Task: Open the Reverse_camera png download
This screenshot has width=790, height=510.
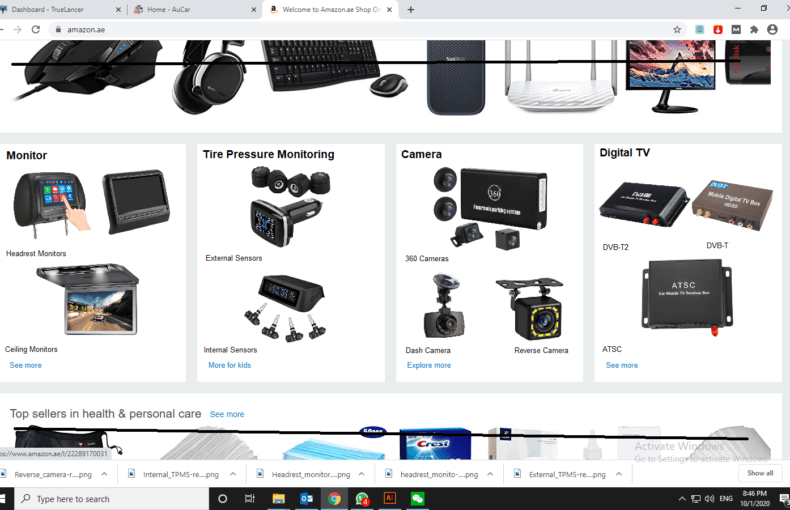Action: [x=48, y=474]
